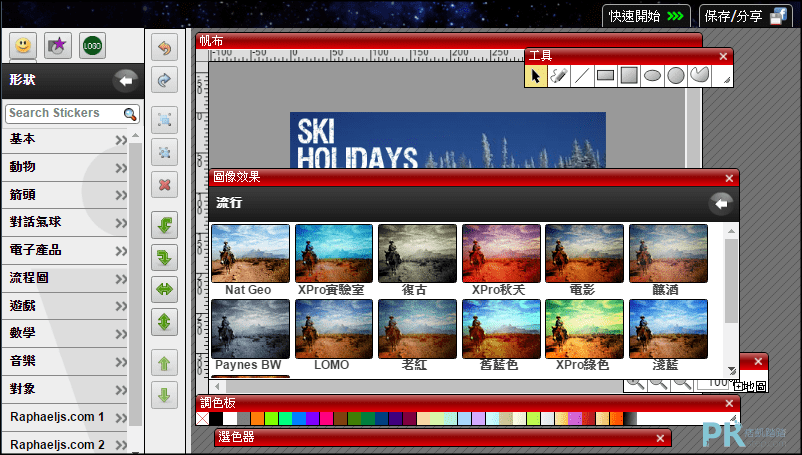Choose the circle tool
This screenshot has height=455, width=802.
676,76
